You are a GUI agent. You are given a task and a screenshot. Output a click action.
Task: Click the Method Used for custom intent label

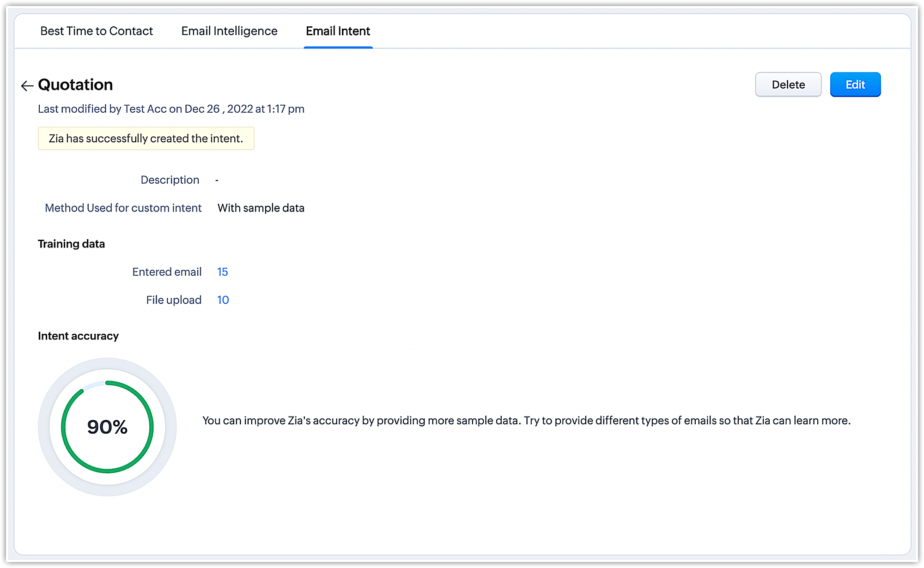123,208
